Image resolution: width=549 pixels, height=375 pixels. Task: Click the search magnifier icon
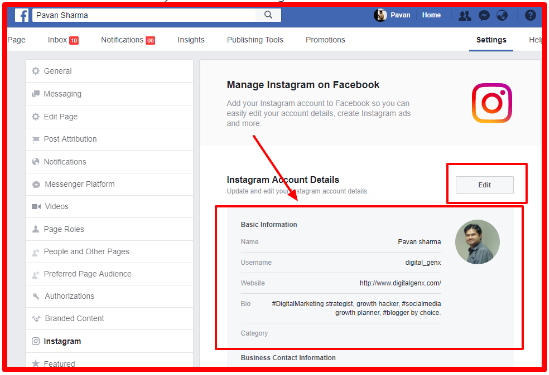(x=268, y=15)
